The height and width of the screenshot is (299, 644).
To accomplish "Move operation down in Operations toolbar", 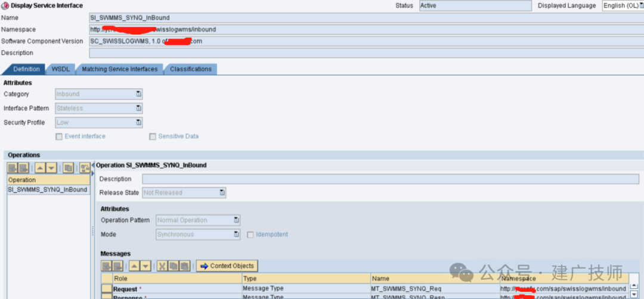I will 51,168.
